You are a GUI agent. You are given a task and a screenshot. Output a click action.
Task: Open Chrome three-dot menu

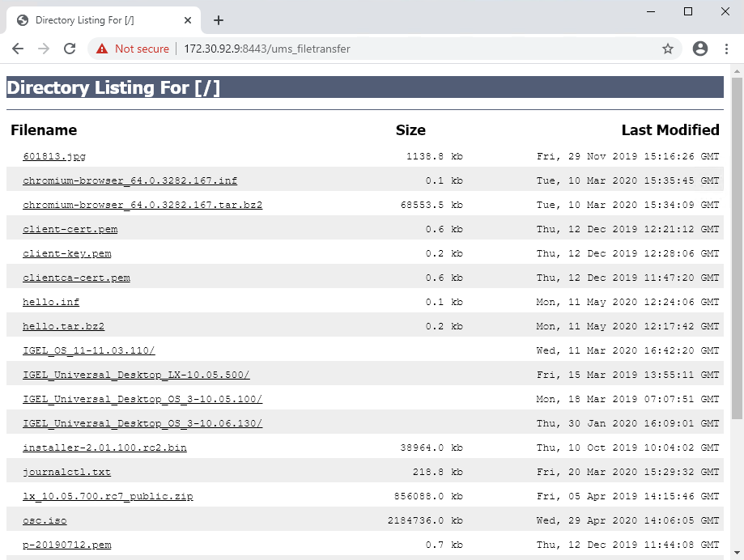click(726, 49)
